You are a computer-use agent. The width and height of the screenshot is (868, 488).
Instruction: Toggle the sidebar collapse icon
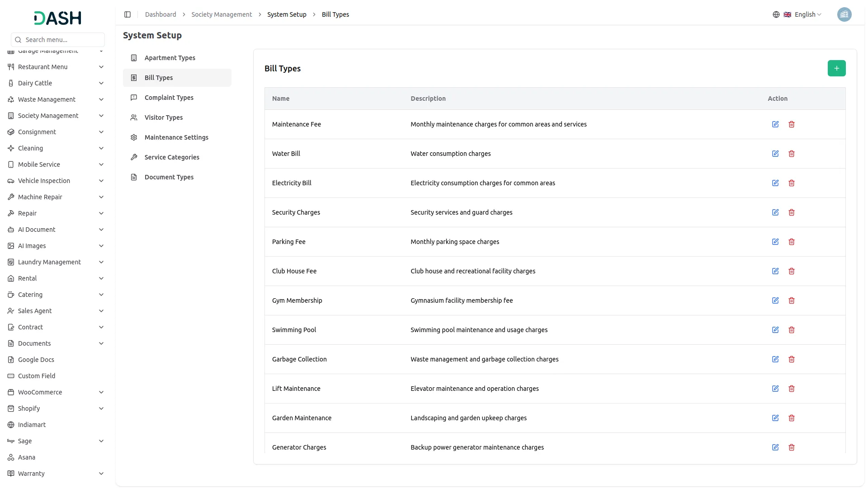(127, 14)
